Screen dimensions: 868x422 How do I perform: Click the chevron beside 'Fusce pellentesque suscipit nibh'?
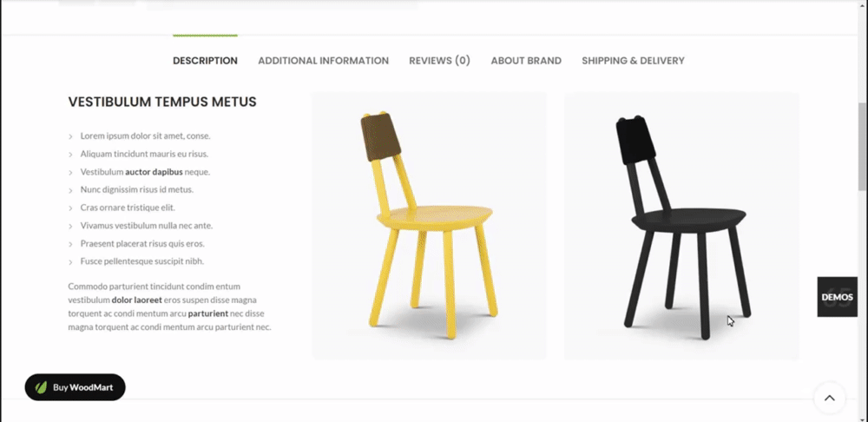(70, 262)
